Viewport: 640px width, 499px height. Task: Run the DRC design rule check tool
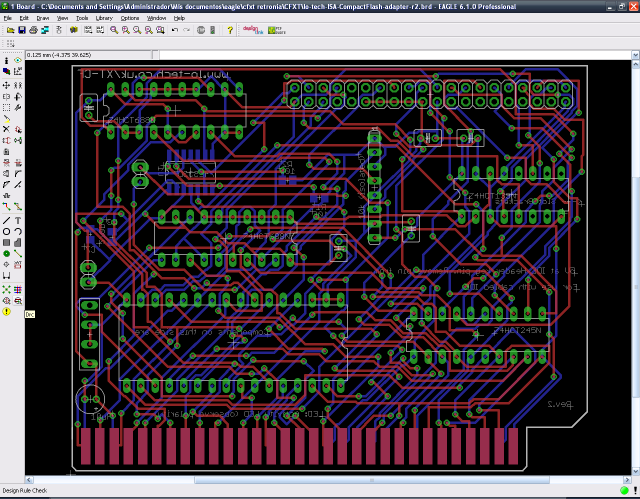18,301
